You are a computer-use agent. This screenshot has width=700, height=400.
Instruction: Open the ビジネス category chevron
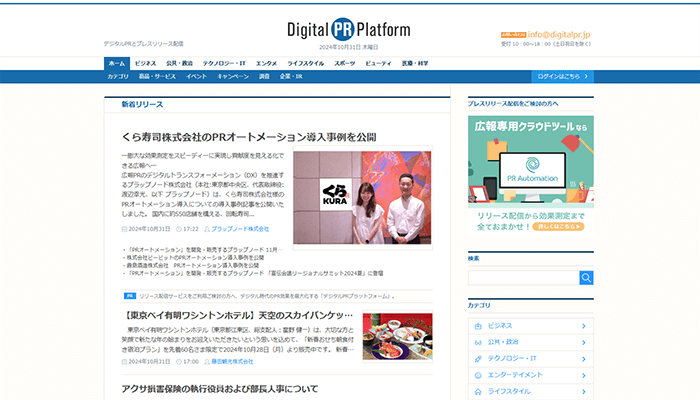(x=583, y=326)
